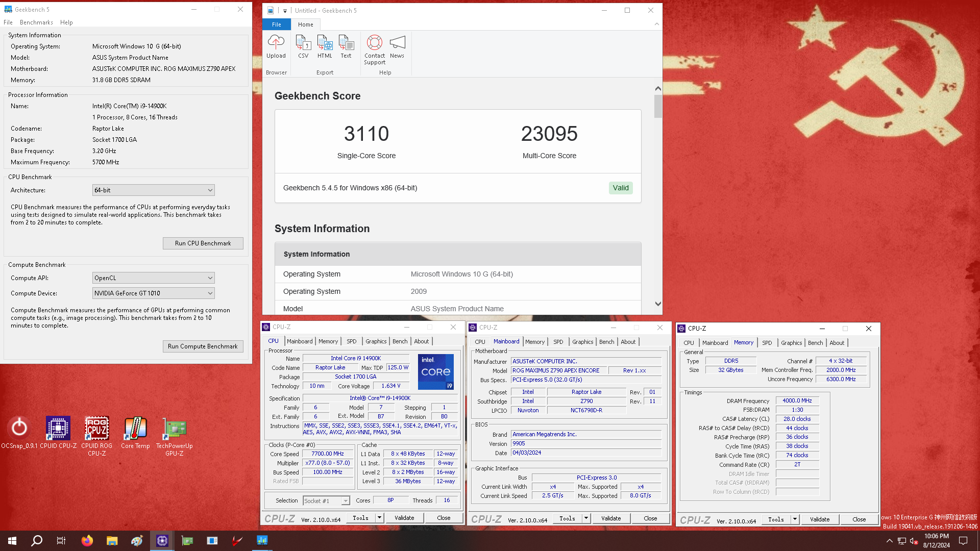Image resolution: width=980 pixels, height=551 pixels.
Task: Click Geekbench results scrollbar up arrow
Action: click(658, 89)
